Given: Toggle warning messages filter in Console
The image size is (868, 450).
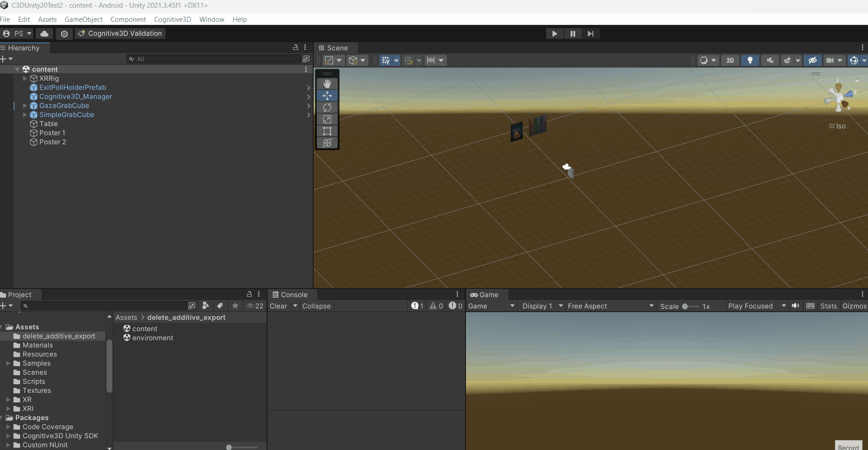Looking at the screenshot, I should pos(436,306).
